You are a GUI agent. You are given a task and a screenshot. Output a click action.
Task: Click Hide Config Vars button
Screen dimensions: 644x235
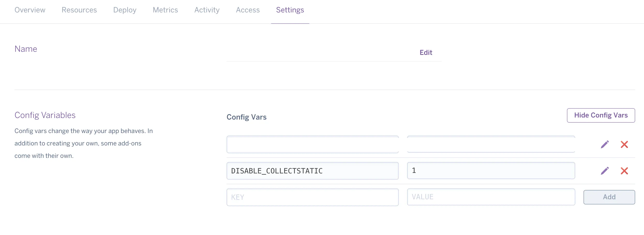(x=601, y=115)
